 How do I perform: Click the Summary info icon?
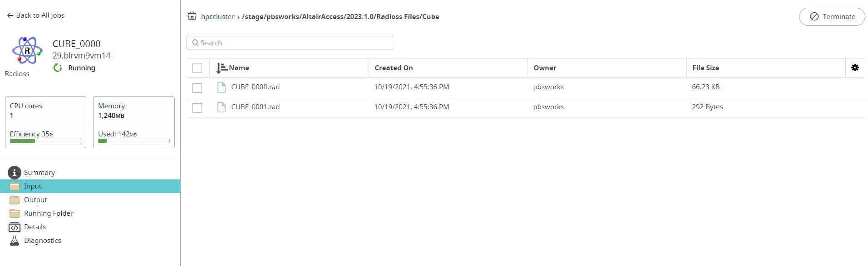[15, 173]
